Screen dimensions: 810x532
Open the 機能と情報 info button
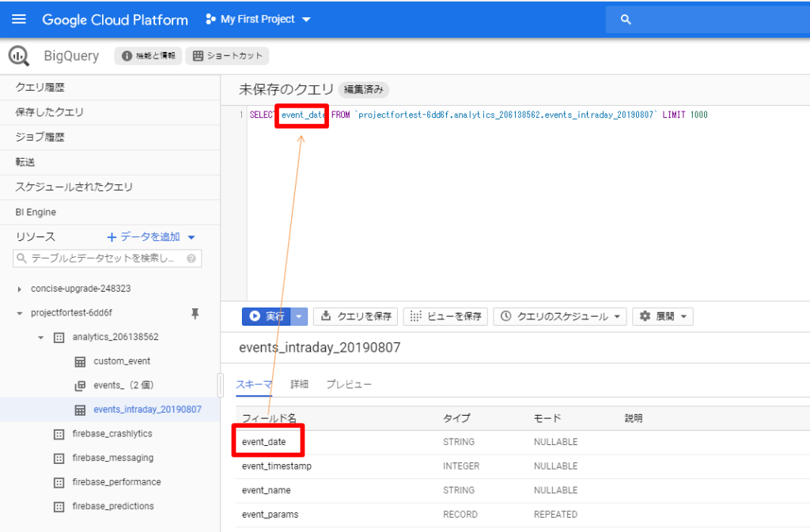click(149, 55)
